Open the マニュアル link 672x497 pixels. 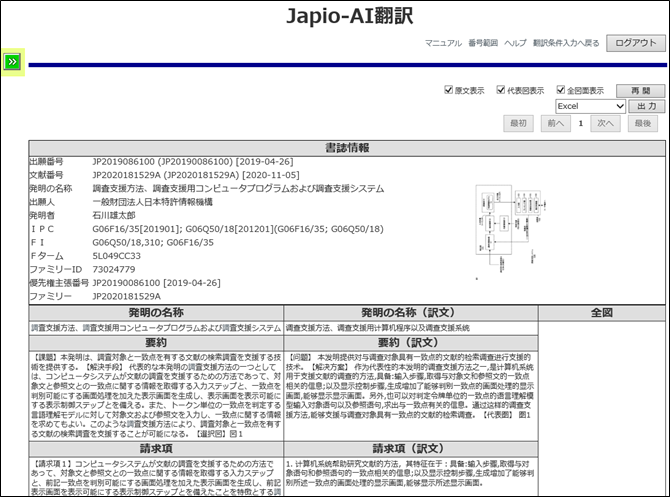(443, 43)
